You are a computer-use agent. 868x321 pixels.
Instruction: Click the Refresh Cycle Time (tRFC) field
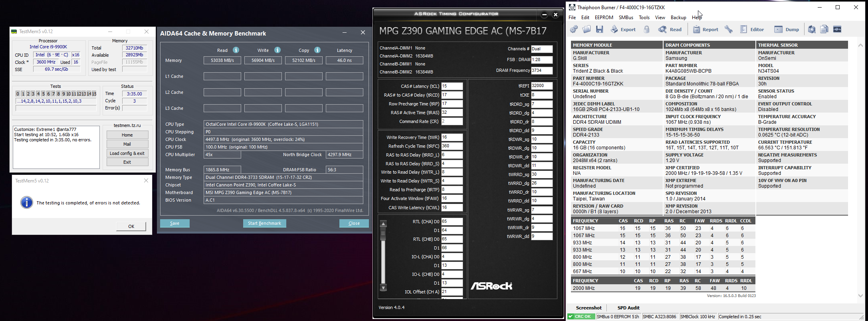[452, 146]
